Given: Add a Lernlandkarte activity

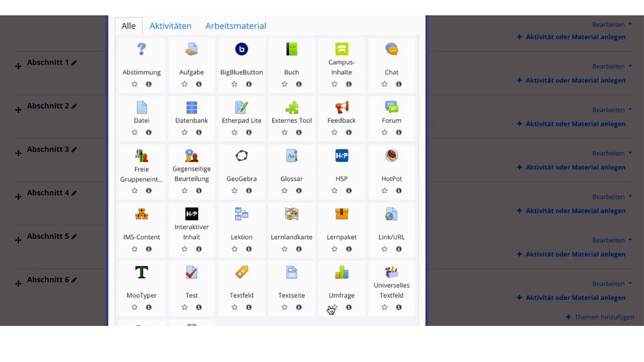Looking at the screenshot, I should pos(291,214).
